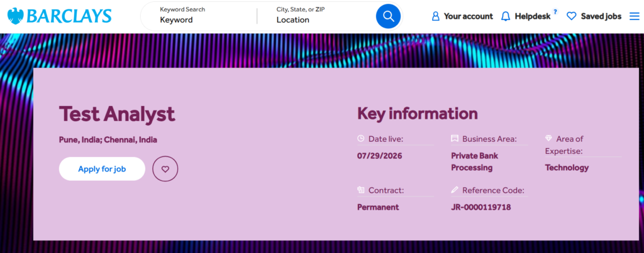Click the Technology expertise value
The height and width of the screenshot is (253, 644).
[567, 168]
